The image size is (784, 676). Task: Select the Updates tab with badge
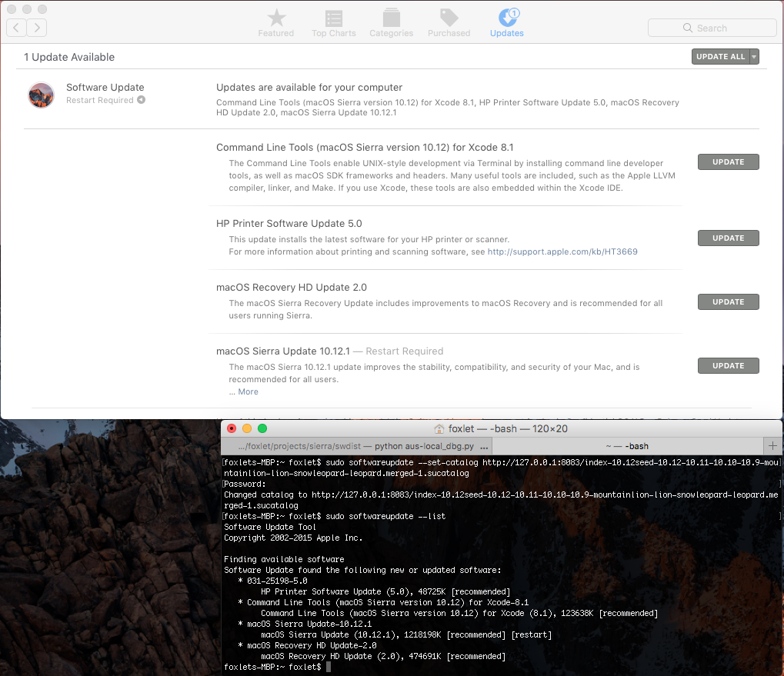[x=506, y=24]
